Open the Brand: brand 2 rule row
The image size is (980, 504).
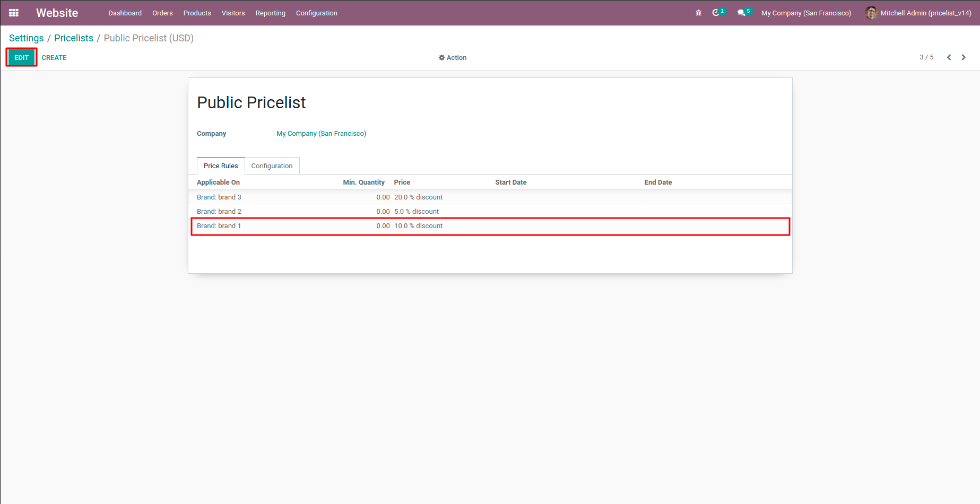(490, 211)
